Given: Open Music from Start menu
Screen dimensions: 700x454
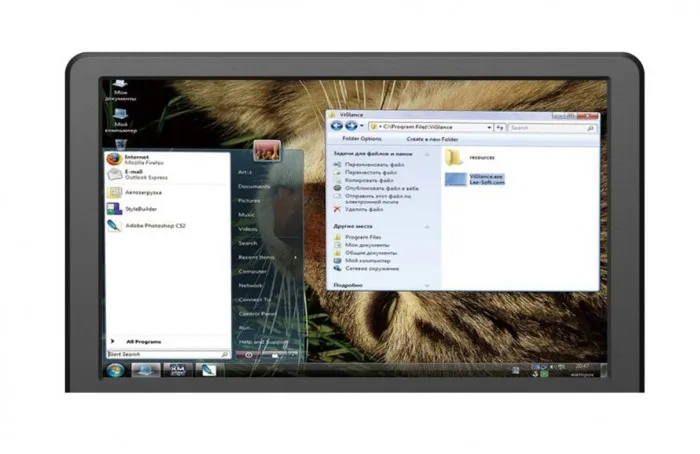Looking at the screenshot, I should coord(246,215).
